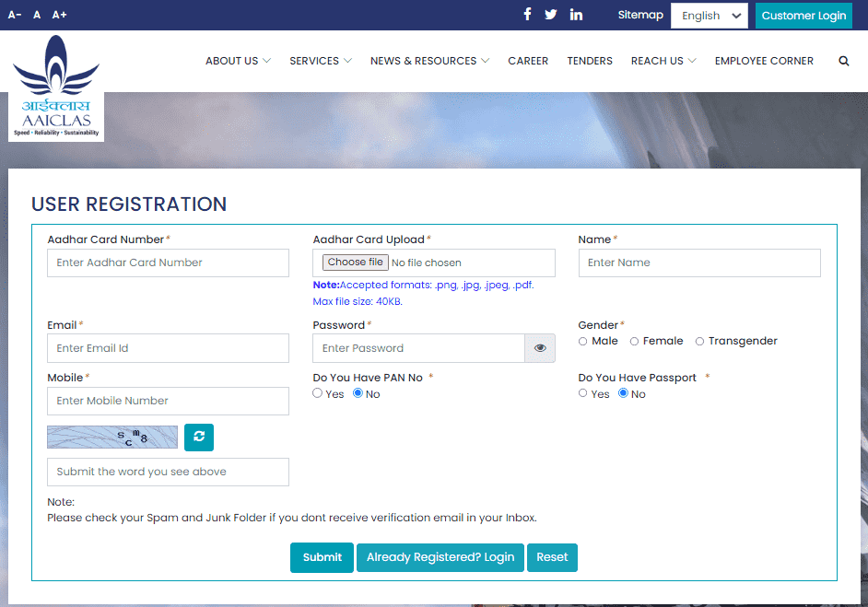Click Already Registered? Login button
868x607 pixels.
pyautogui.click(x=440, y=557)
